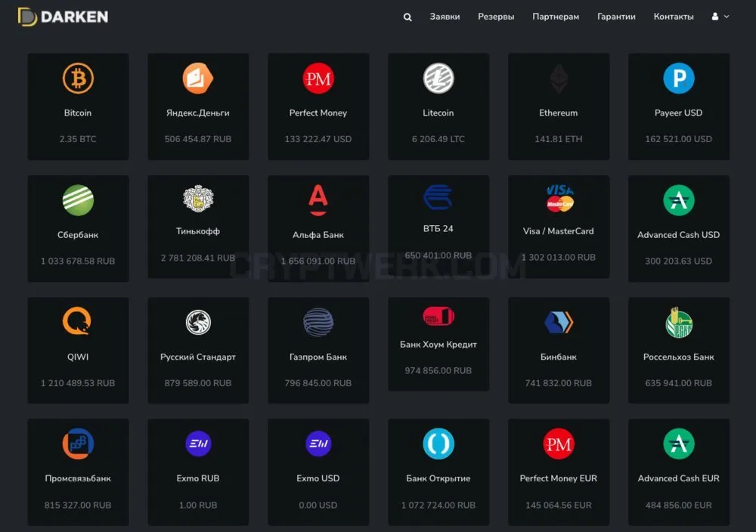Screen dimensions: 756x532
Task: Click the 815 327.00 RUB reserve
Action: [78, 505]
